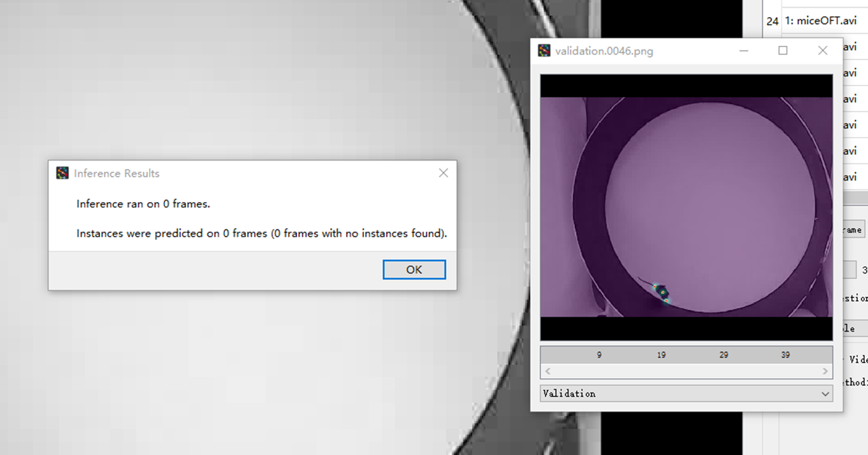Screen dimensions: 868x455
Task: Click OK on the Inference Results dialog
Action: coord(414,269)
